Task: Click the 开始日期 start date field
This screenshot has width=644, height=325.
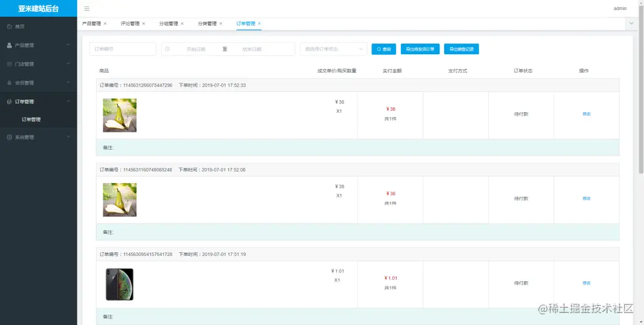Action: coord(196,49)
